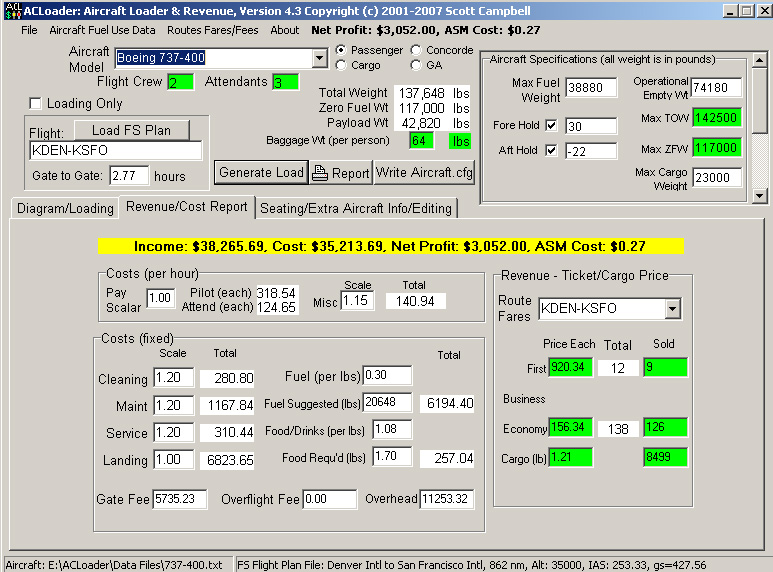This screenshot has height=572, width=773.
Task: Click the green First class price field
Action: click(x=570, y=368)
